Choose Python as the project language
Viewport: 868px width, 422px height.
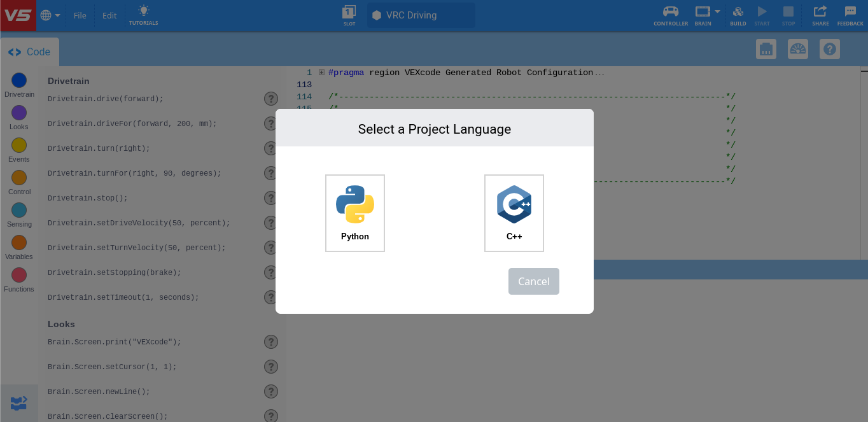coord(355,213)
